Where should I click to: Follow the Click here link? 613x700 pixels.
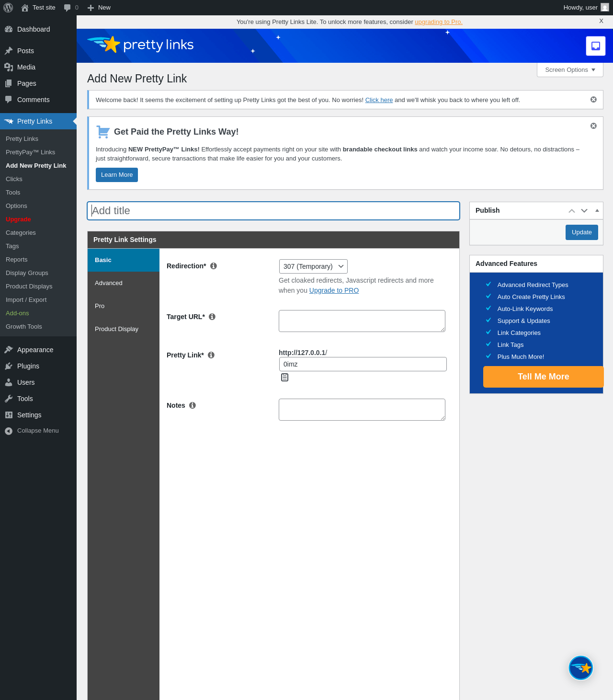coord(379,100)
